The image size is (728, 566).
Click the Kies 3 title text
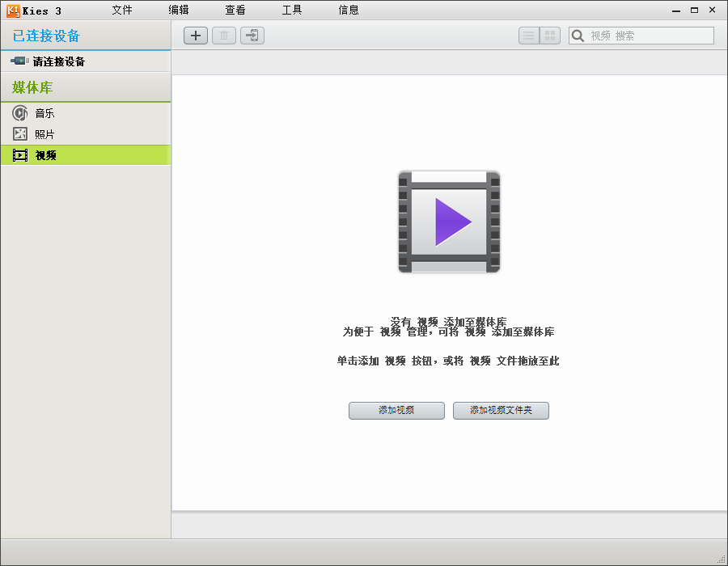click(42, 11)
